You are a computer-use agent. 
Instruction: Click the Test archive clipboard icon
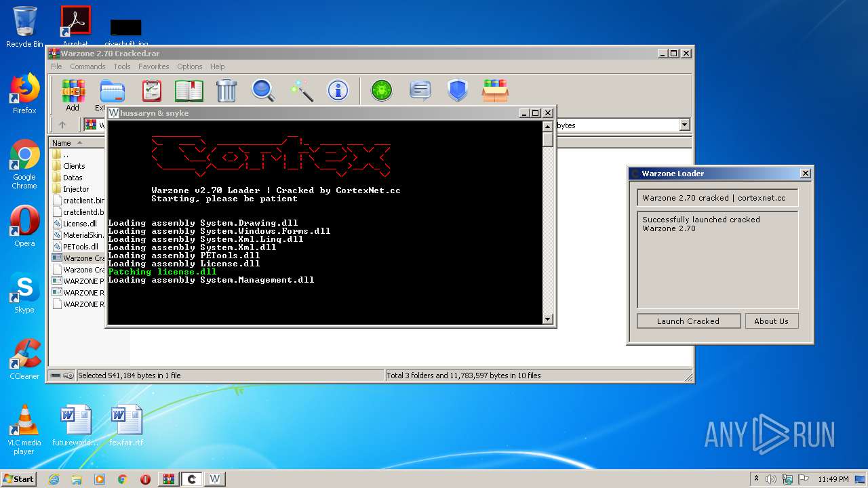(152, 90)
